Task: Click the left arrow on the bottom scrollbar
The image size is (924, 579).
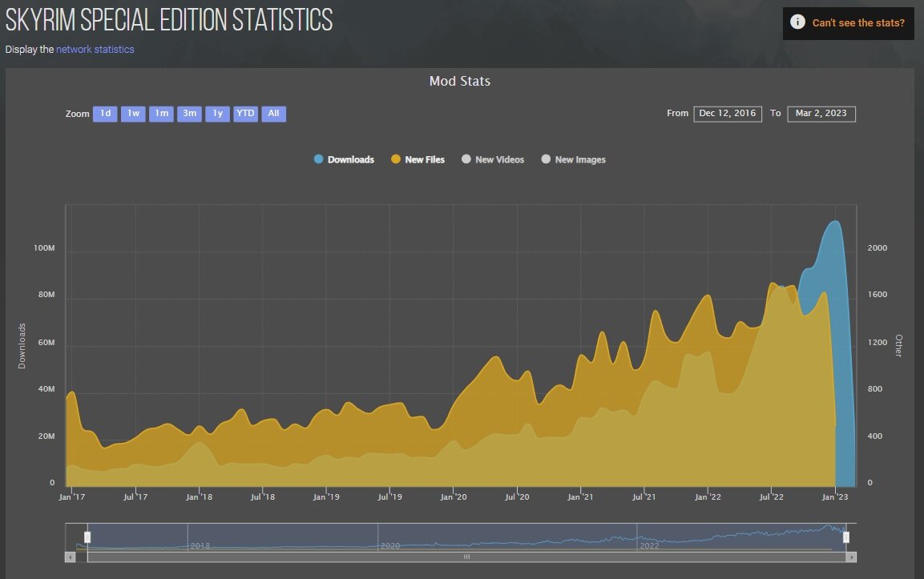Action: [71, 556]
